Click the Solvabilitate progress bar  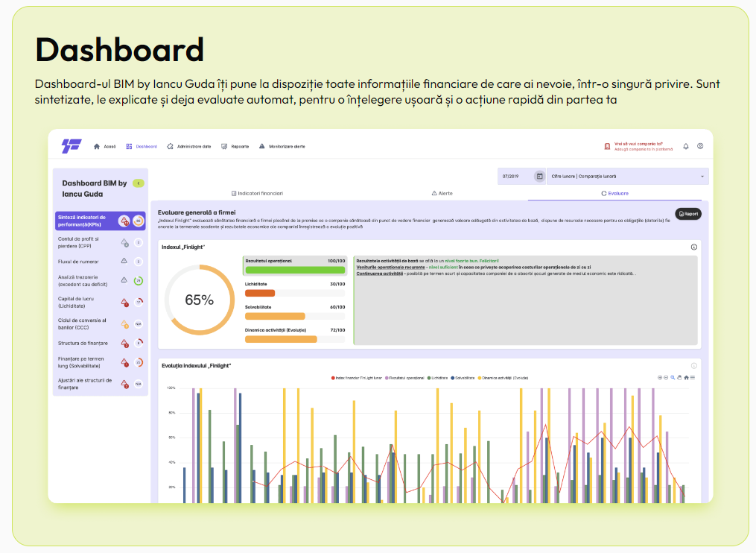275,316
